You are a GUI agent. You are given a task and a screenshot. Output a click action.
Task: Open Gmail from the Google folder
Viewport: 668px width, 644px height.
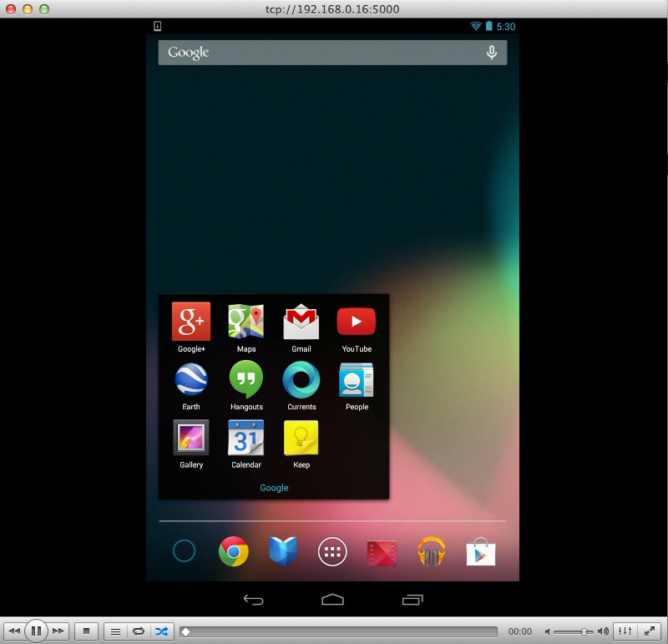301,321
